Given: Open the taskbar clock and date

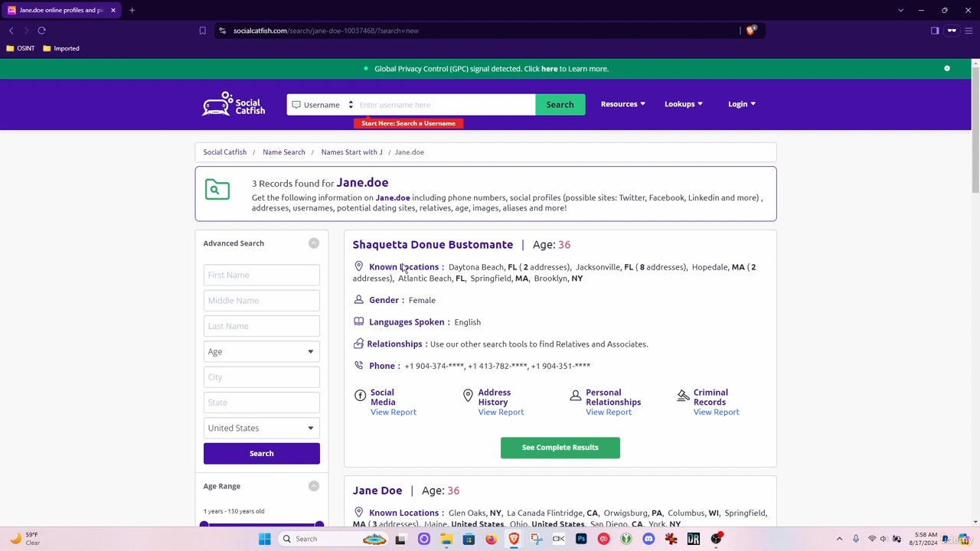Looking at the screenshot, I should click(x=925, y=539).
